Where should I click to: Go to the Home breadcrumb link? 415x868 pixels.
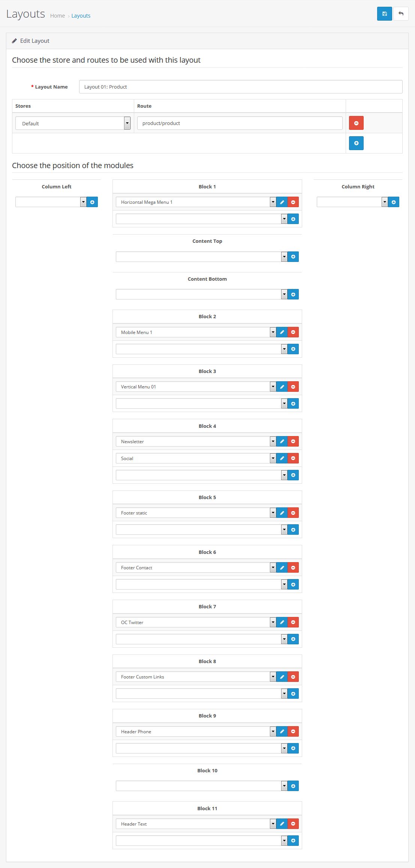57,16
